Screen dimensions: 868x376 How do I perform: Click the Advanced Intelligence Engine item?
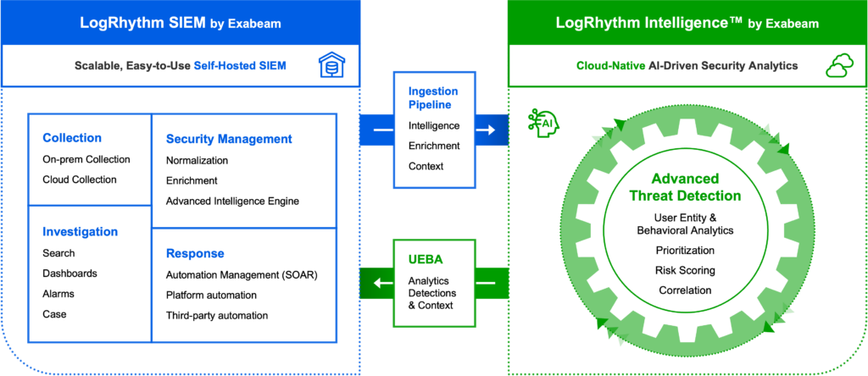click(232, 201)
